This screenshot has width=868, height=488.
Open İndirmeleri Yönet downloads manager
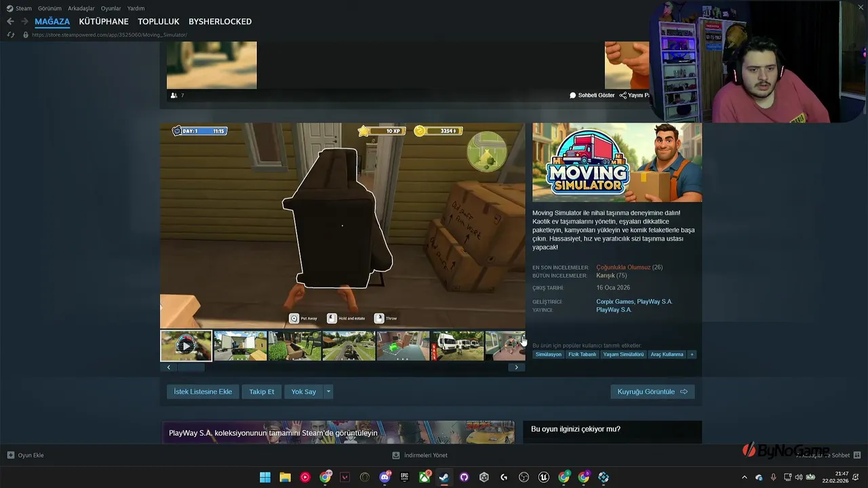click(420, 455)
